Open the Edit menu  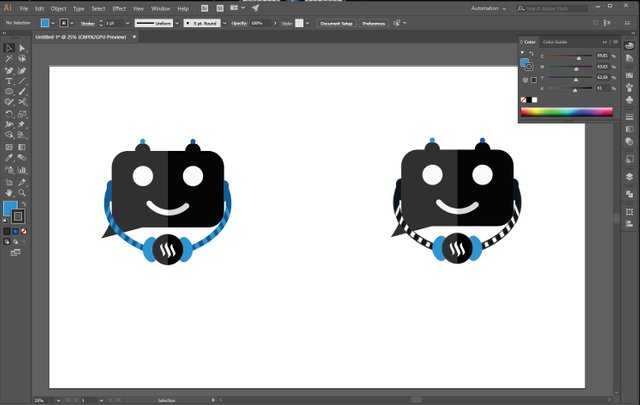tap(39, 9)
